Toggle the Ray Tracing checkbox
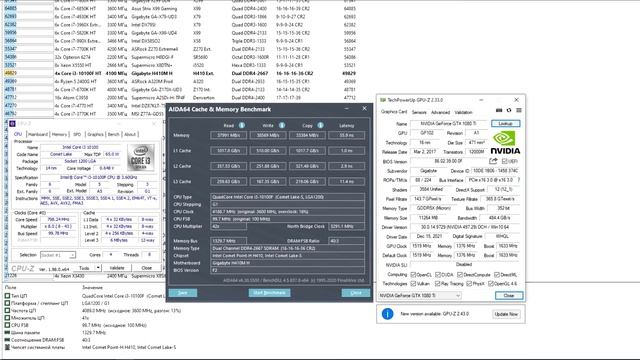 438,283
